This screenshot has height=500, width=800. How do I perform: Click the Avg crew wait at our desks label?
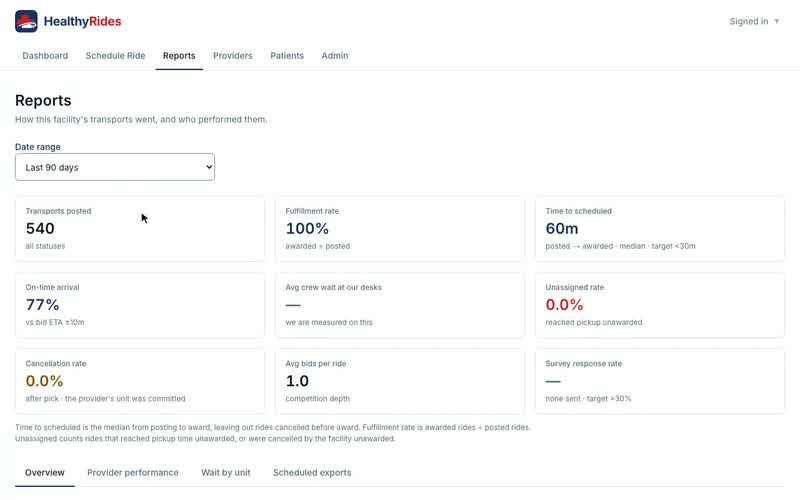click(333, 287)
